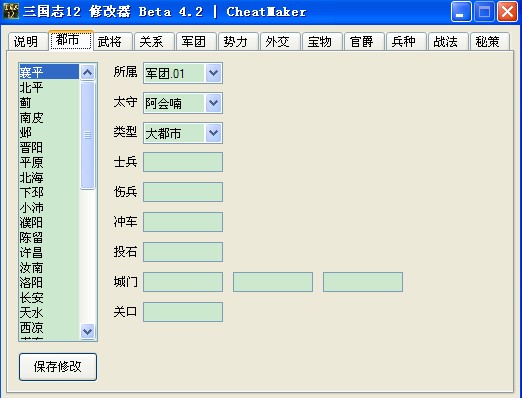The image size is (522, 398).
Task: Minimize the CheatMaker window
Action: click(461, 12)
